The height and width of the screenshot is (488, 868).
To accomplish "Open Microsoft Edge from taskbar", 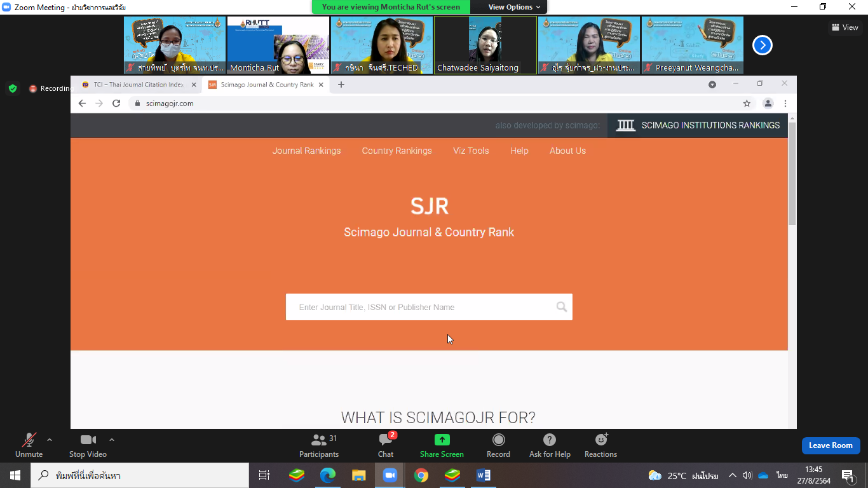I will pyautogui.click(x=328, y=475).
